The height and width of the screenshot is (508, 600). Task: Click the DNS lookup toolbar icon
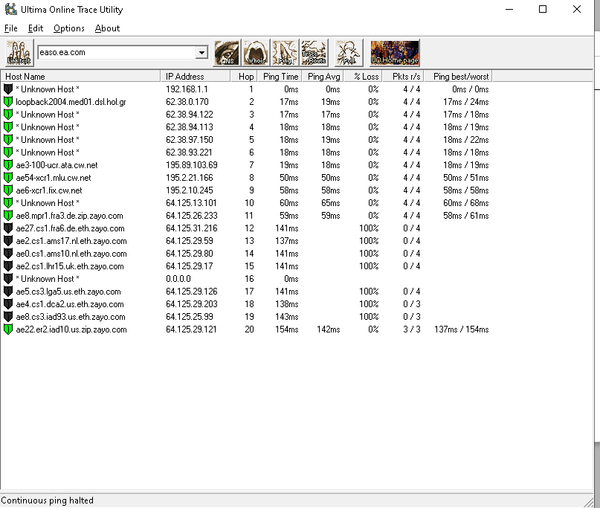[x=227, y=53]
